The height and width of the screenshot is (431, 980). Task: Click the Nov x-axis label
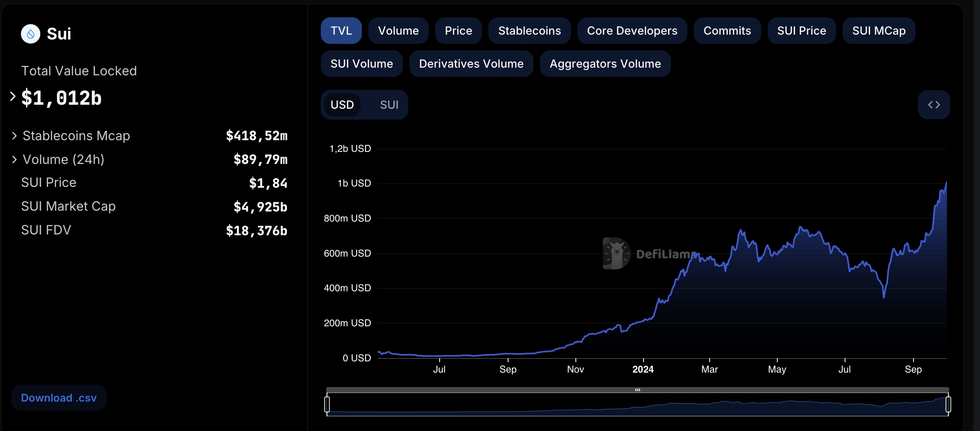click(x=575, y=369)
